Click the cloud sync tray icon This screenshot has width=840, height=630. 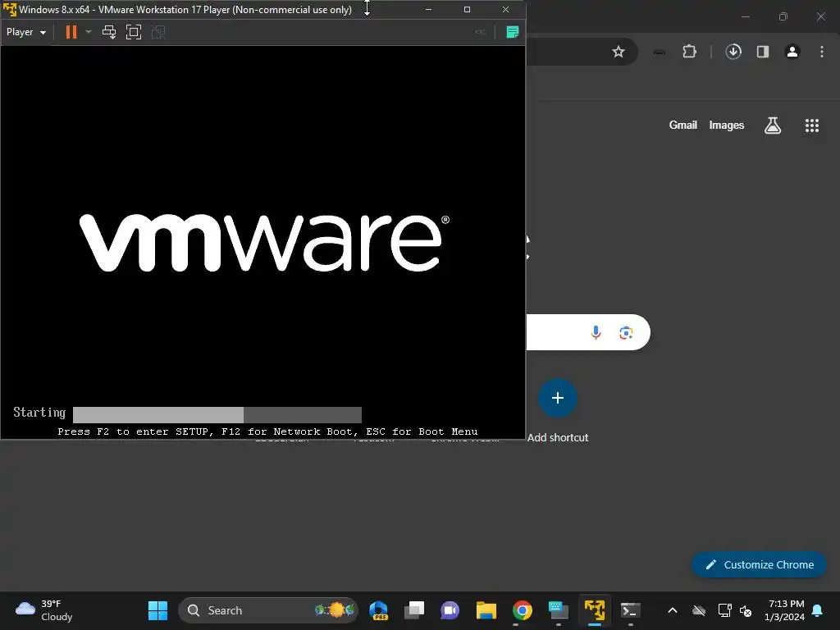pyautogui.click(x=699, y=610)
